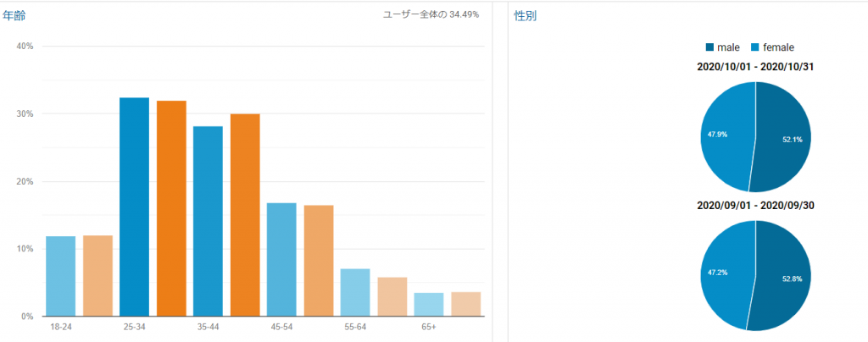Click the blue 35-44 age bar
This screenshot has height=342, width=868.
pos(208,221)
